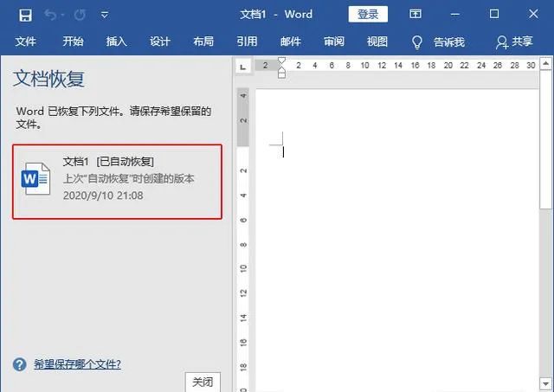
Task: Select the recovered file 文档1 [已自动恢复]
Action: 117,182
